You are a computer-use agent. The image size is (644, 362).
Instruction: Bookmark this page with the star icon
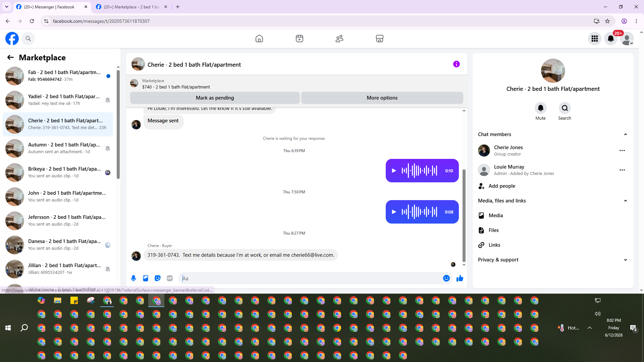607,21
